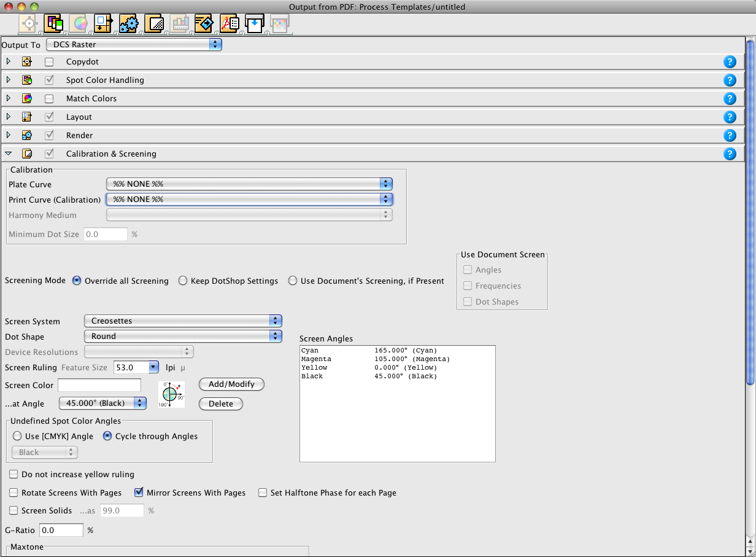Click the Match Colors row icon
The image size is (756, 557).
point(27,98)
